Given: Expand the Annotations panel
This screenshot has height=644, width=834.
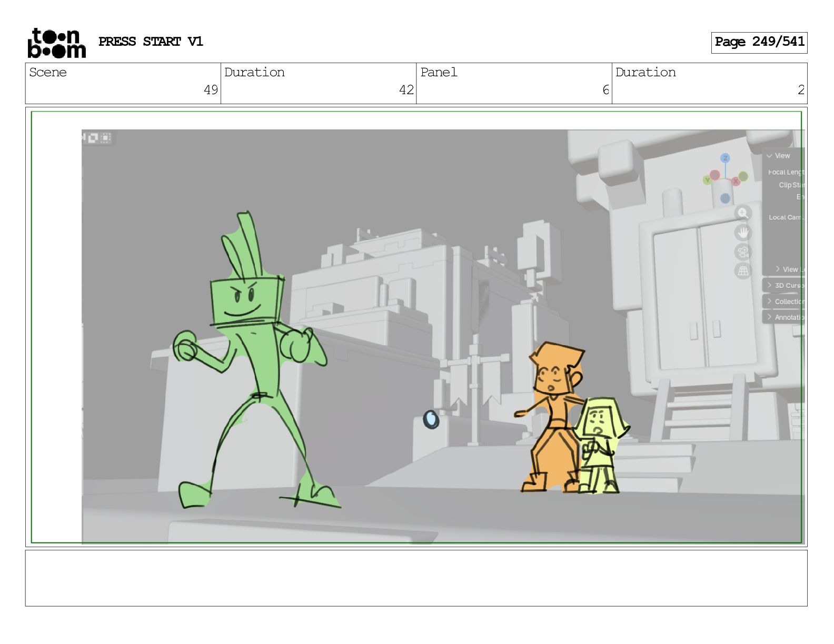Looking at the screenshot, I should (785, 317).
